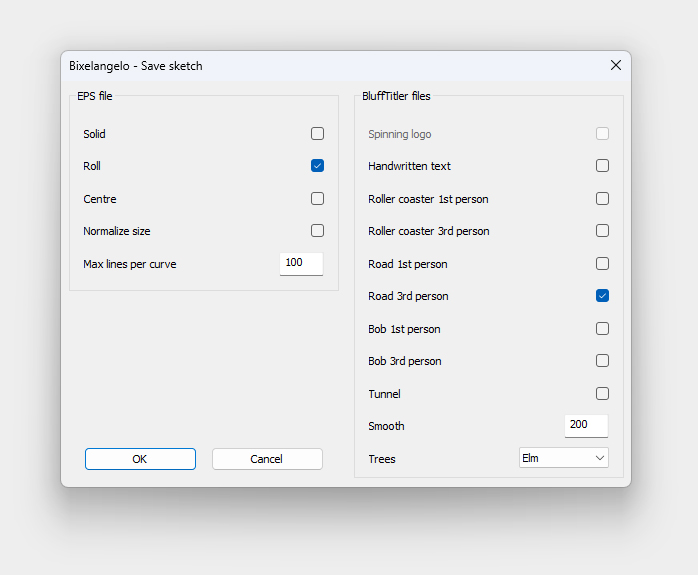Focus the Smooth value field
This screenshot has height=575, width=698.
pyautogui.click(x=586, y=426)
